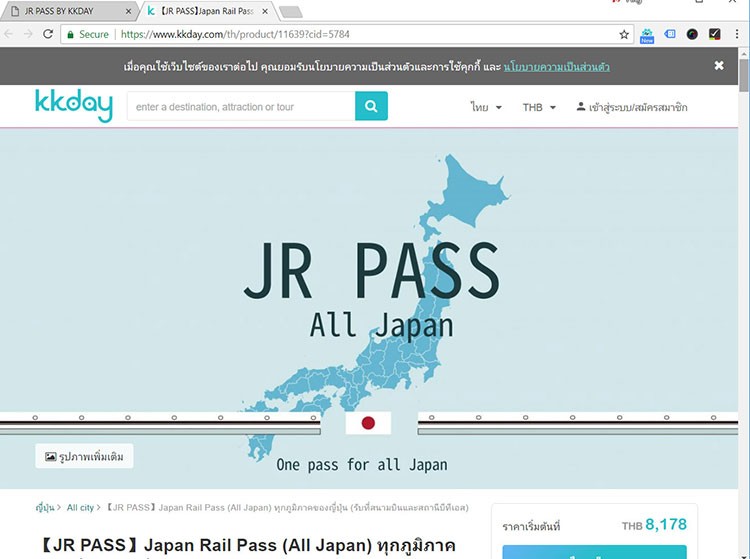Click the green Secure padlock icon
The width and height of the screenshot is (750, 559).
[70, 34]
